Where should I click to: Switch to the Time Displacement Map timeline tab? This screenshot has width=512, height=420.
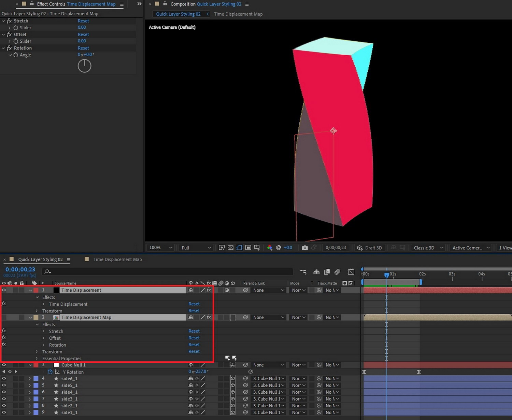point(117,260)
